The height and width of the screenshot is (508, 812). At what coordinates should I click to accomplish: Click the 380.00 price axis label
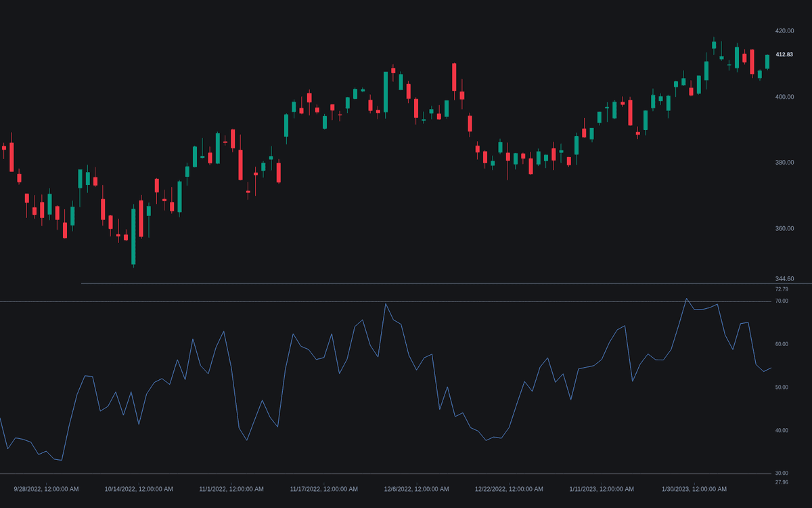[x=784, y=163]
